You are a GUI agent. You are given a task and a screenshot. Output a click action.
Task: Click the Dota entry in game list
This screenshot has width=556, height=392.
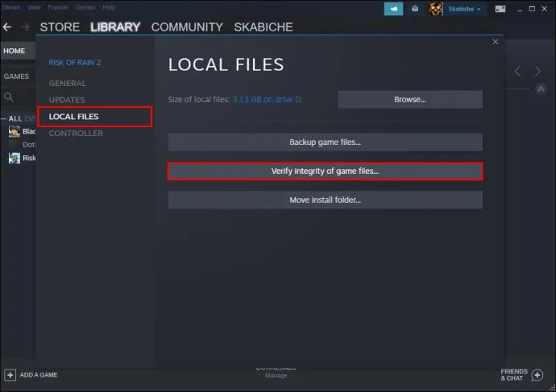pos(29,144)
